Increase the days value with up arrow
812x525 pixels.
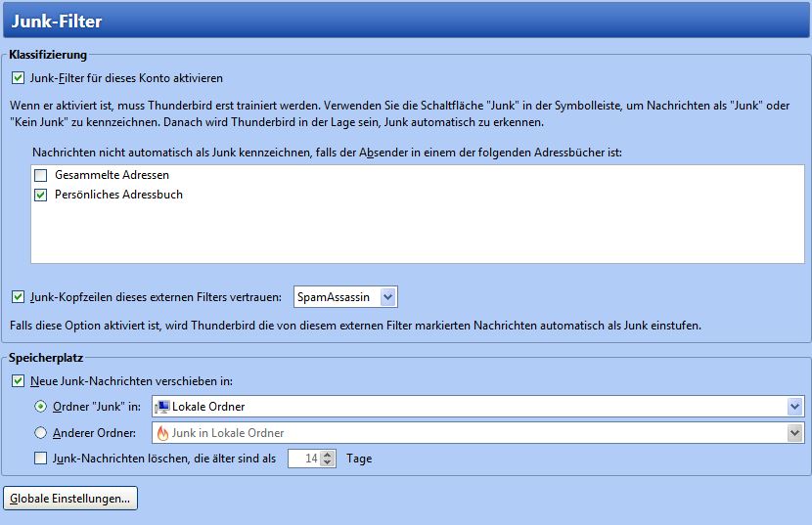click(x=328, y=454)
